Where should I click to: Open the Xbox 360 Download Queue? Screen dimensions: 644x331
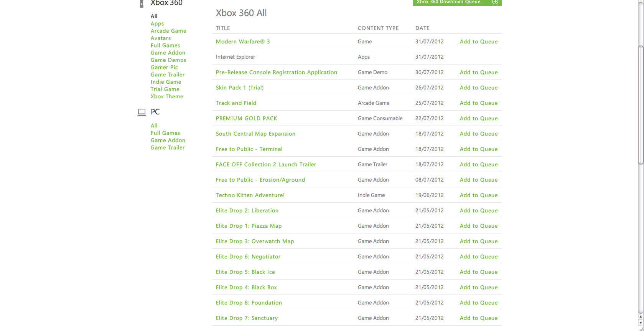[457, 2]
